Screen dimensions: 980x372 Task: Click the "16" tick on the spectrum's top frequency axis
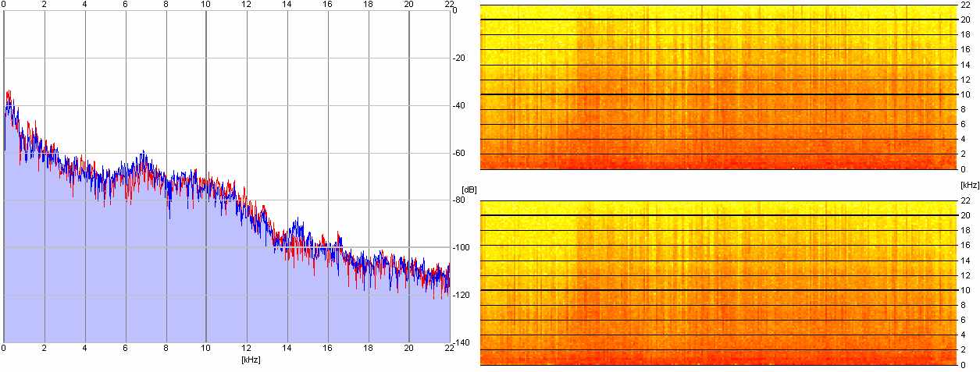(327, 4)
